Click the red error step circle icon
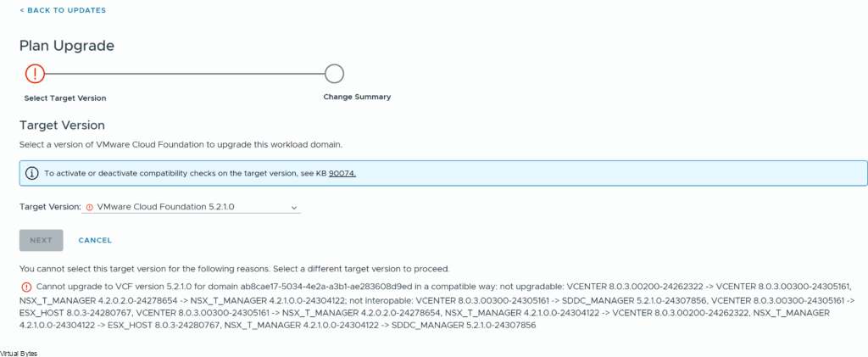The height and width of the screenshot is (357, 868). pos(35,74)
